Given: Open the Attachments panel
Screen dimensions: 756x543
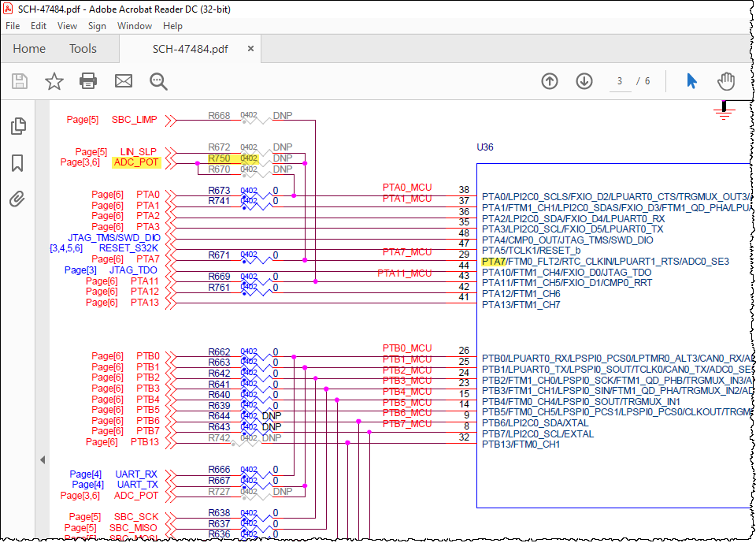Looking at the screenshot, I should click(17, 199).
